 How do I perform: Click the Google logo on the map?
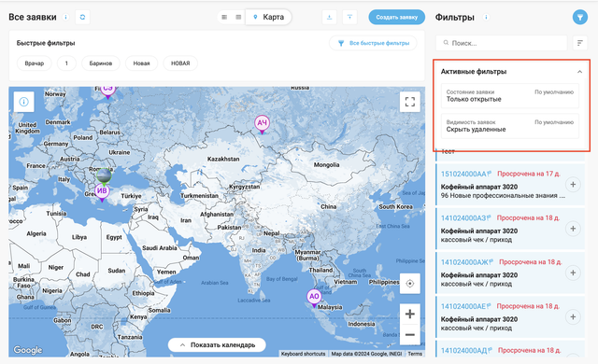[27, 350]
